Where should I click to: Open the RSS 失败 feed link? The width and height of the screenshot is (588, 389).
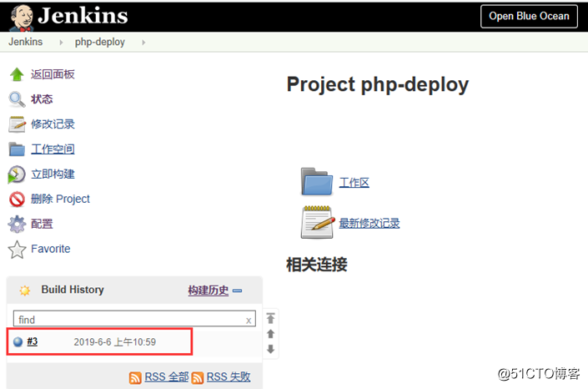click(229, 377)
